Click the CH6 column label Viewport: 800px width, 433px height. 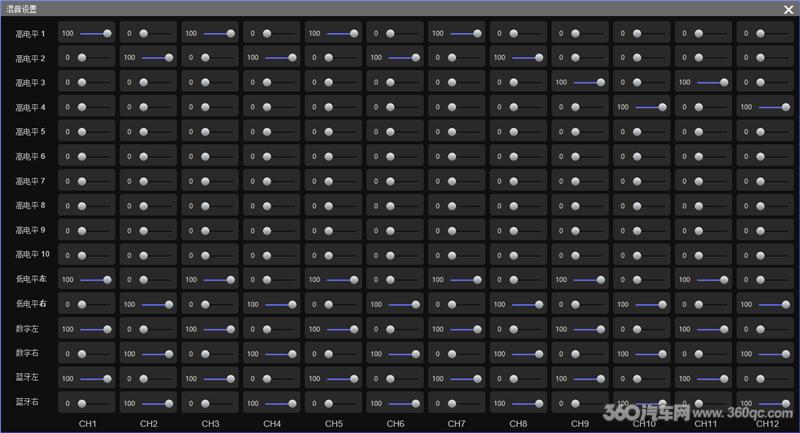pyautogui.click(x=395, y=424)
